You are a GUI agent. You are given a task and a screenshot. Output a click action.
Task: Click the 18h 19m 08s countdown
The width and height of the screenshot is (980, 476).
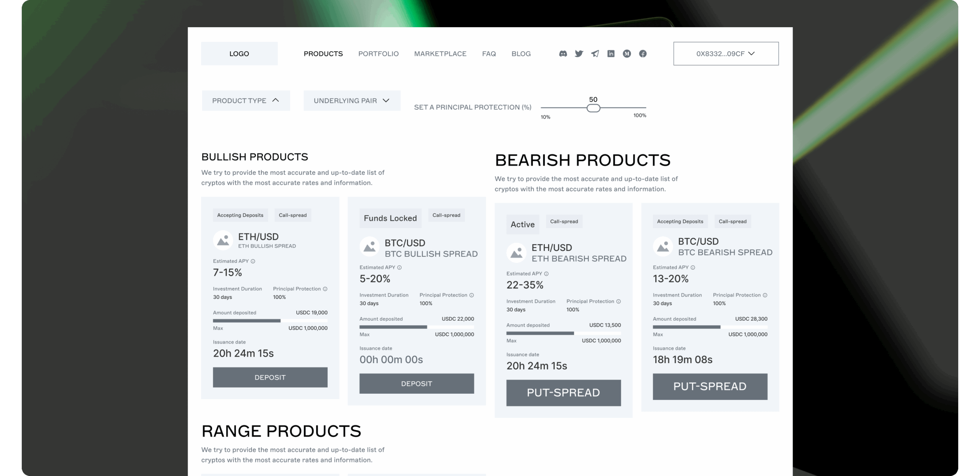point(683,359)
